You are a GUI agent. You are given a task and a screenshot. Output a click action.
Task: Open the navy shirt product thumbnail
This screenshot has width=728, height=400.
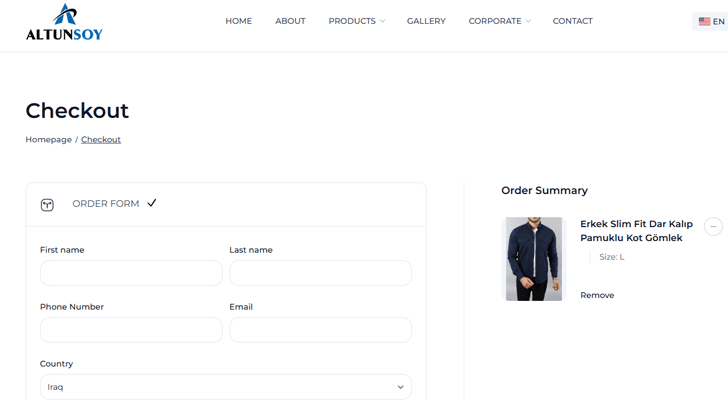tap(534, 259)
